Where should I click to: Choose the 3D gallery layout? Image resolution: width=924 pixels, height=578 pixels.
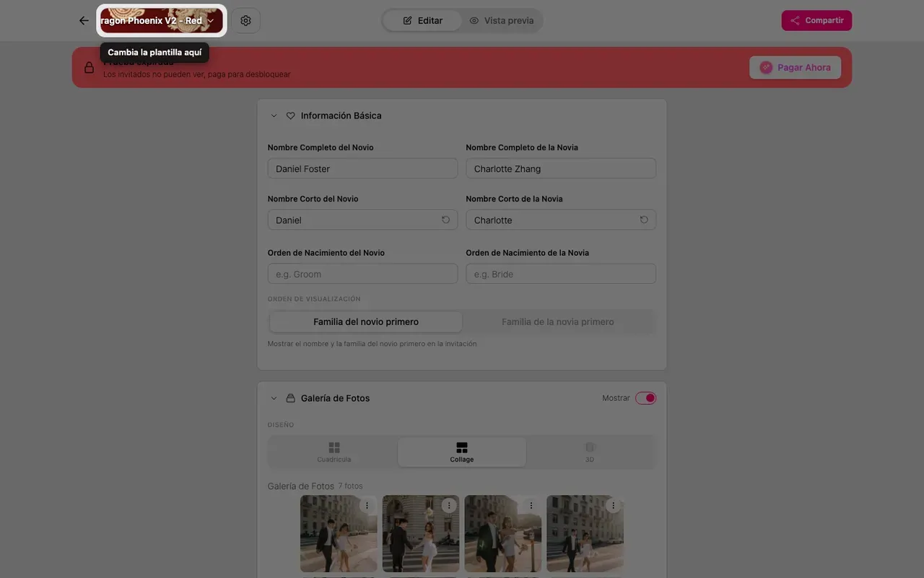tap(590, 452)
